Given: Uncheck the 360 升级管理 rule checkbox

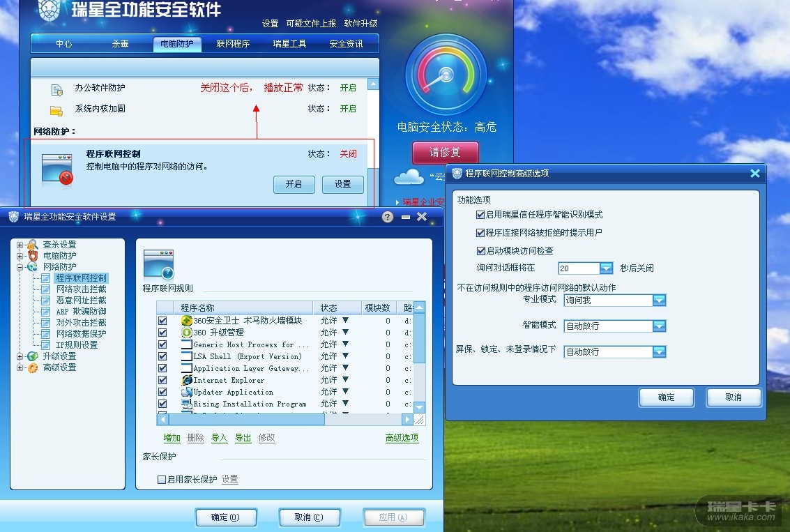Looking at the screenshot, I should (x=162, y=333).
